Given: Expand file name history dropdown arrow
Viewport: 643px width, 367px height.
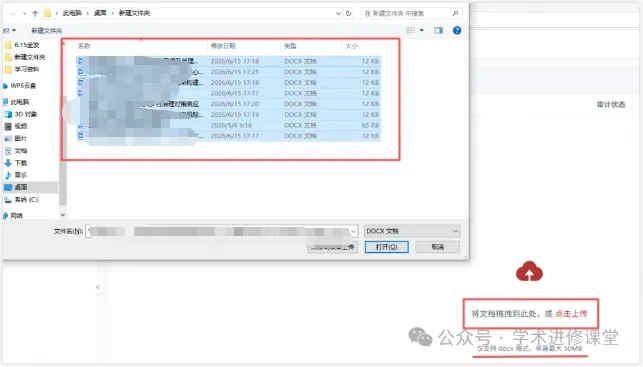Looking at the screenshot, I should click(x=353, y=231).
